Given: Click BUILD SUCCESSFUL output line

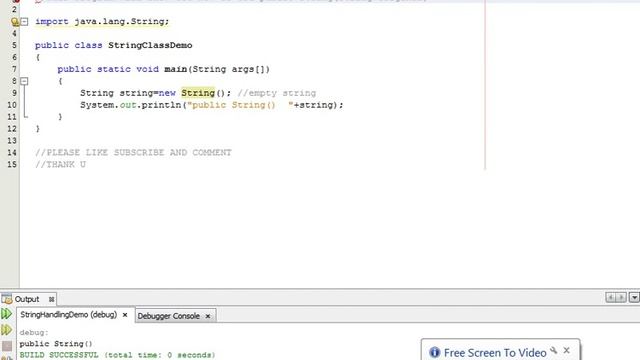Looking at the screenshot, I should coord(117,355).
